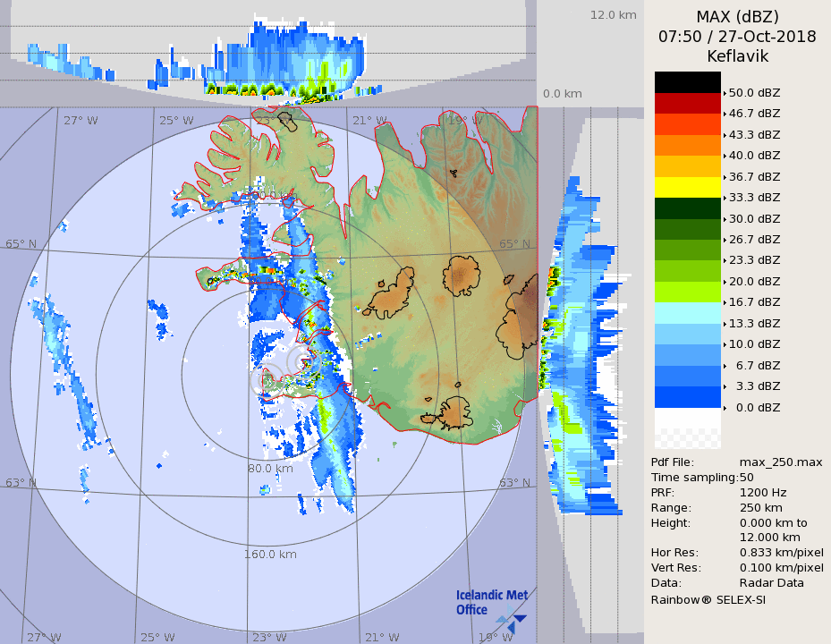The image size is (831, 644).
Task: Select the yellow 33.3 dBZ legend color
Action: (x=687, y=187)
